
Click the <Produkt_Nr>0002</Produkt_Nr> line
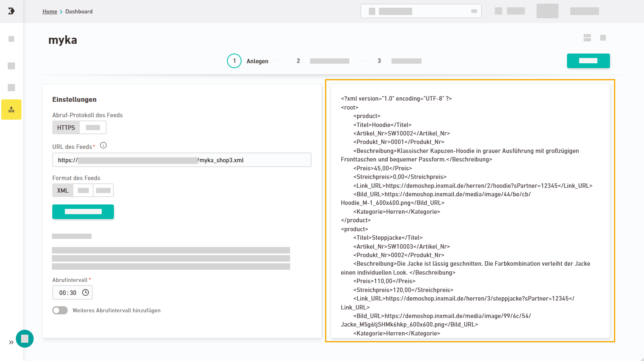[399, 255]
